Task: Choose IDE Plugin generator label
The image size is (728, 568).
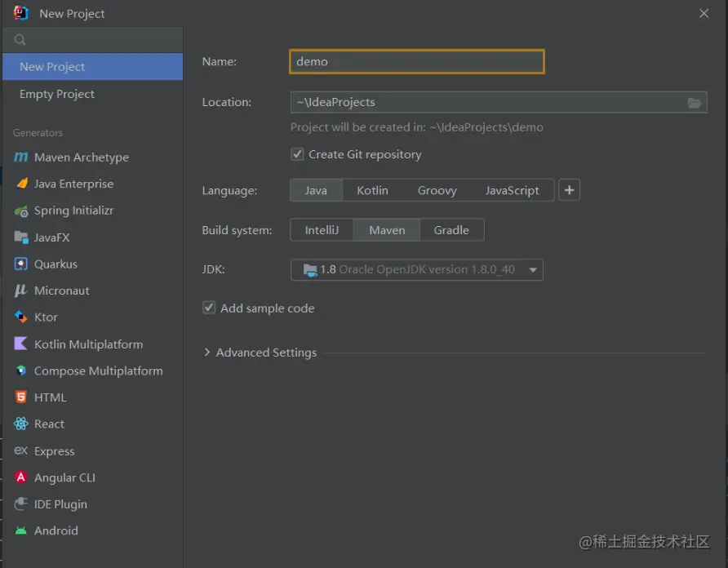Action: [x=60, y=504]
